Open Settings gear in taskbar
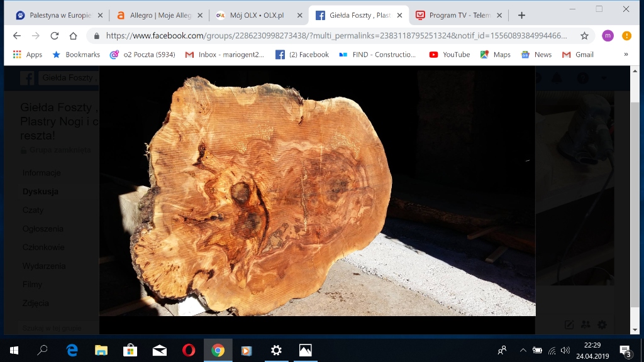Viewport: 644px width, 362px height. click(x=276, y=350)
